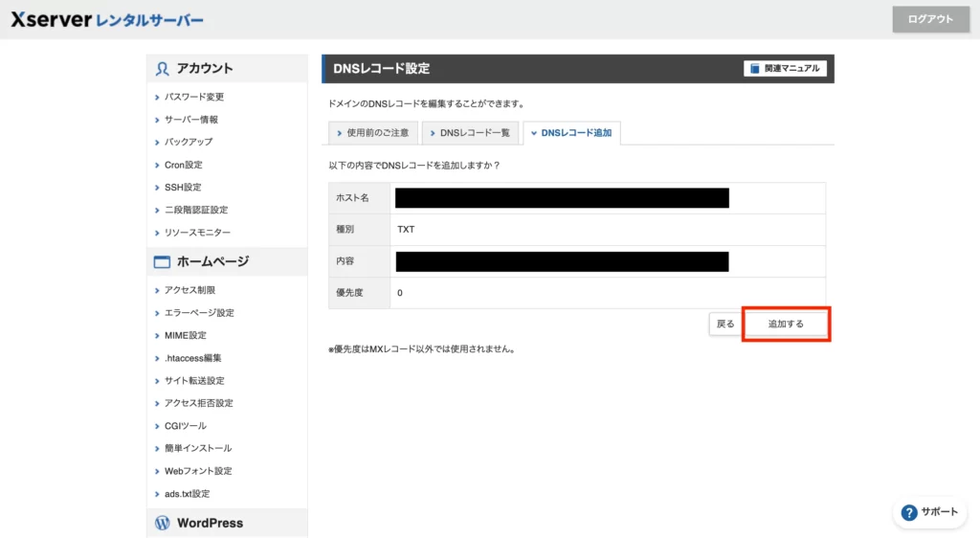
Task: Click the レンタルサーバー header text
Action: coord(149,21)
